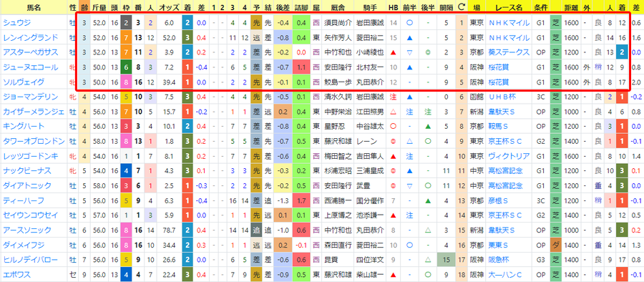
Task: Click the 場 column header
Action: [477, 7]
